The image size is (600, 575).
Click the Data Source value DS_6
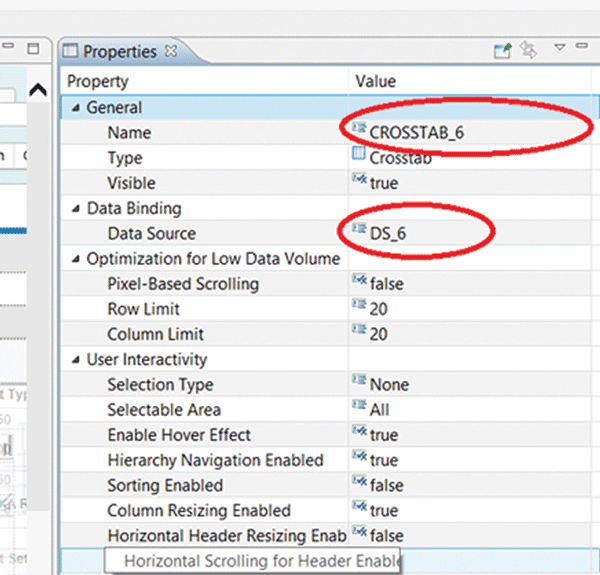point(394,233)
